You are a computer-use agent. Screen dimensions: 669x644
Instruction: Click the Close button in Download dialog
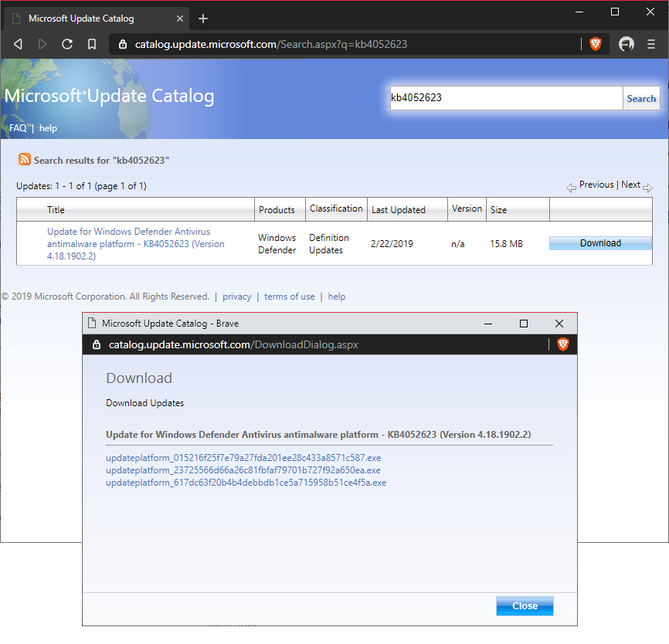point(525,605)
